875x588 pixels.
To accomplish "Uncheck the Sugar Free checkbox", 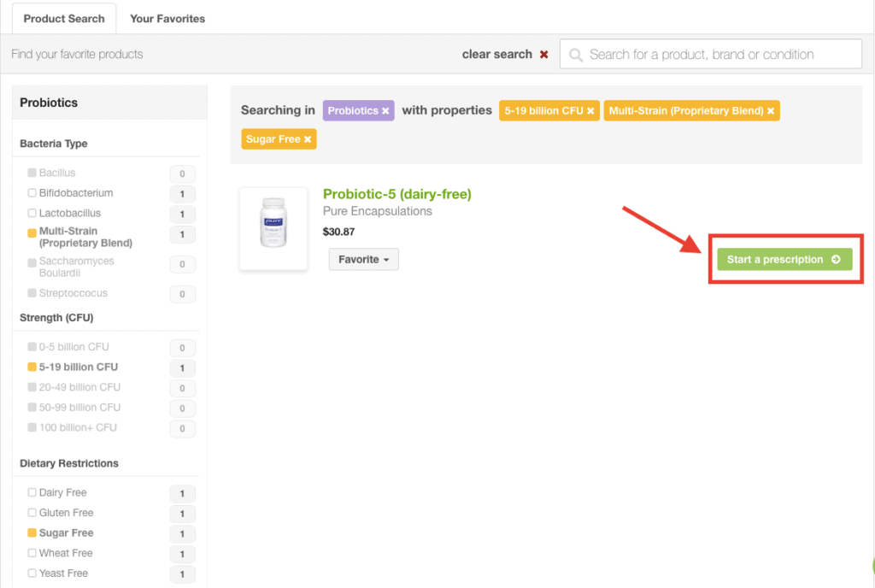I will [x=32, y=532].
